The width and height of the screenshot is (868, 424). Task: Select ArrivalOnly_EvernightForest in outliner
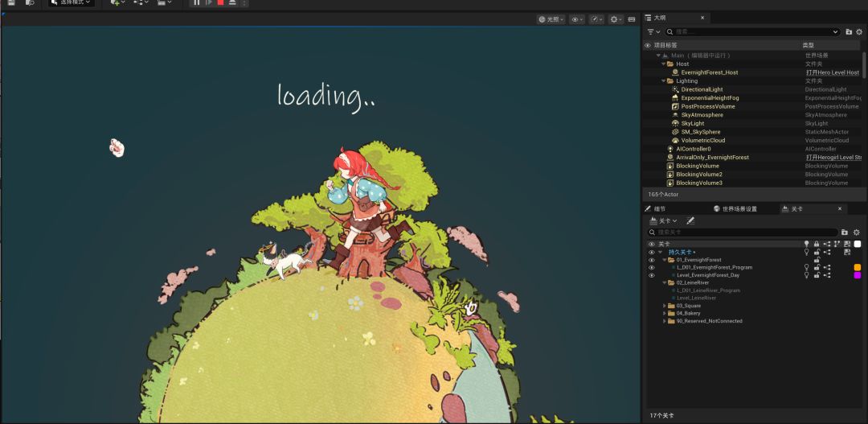pos(712,158)
